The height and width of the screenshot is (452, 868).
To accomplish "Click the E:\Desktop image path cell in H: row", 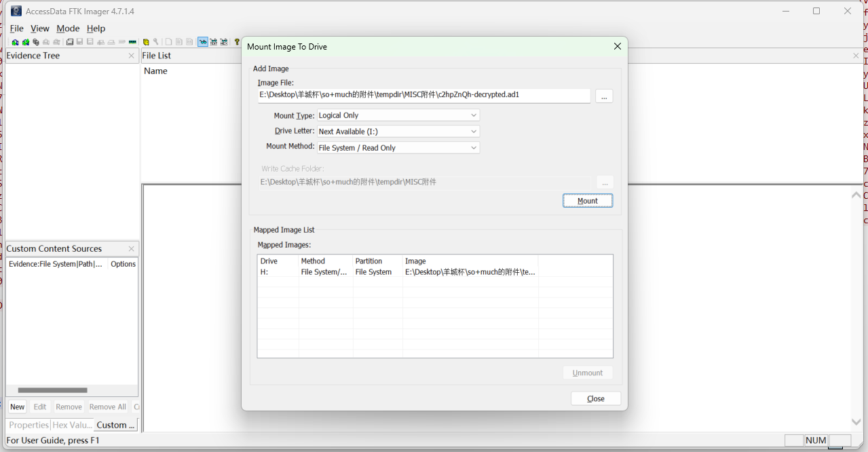I will click(470, 272).
